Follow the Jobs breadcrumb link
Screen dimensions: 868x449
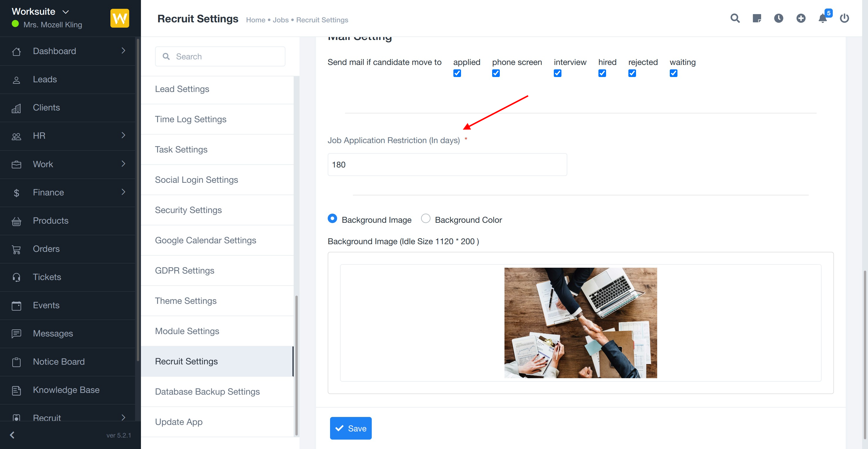[x=280, y=20]
